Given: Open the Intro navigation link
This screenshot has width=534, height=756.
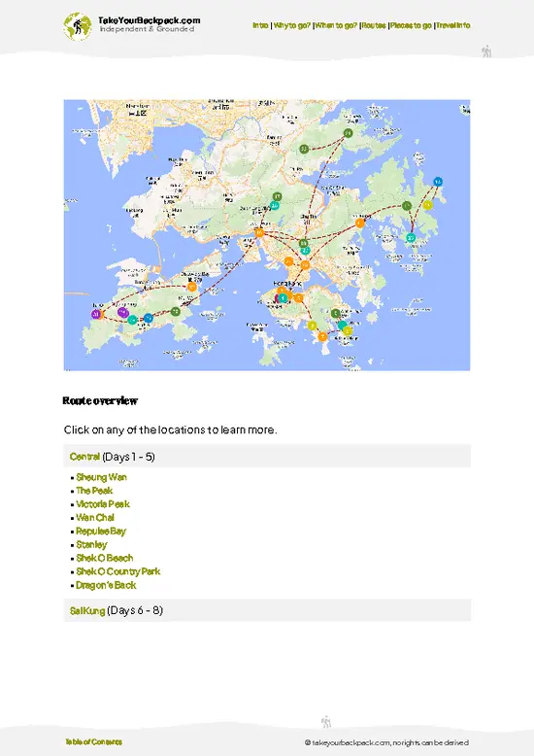Looking at the screenshot, I should [260, 25].
